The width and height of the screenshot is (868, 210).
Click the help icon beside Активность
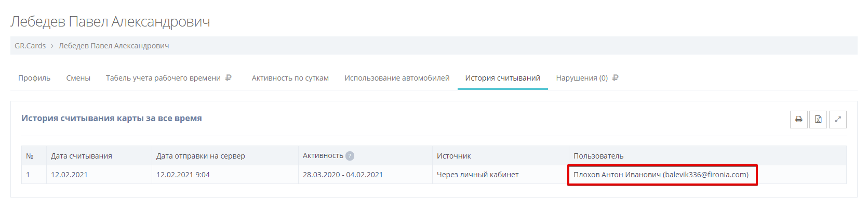tap(350, 156)
